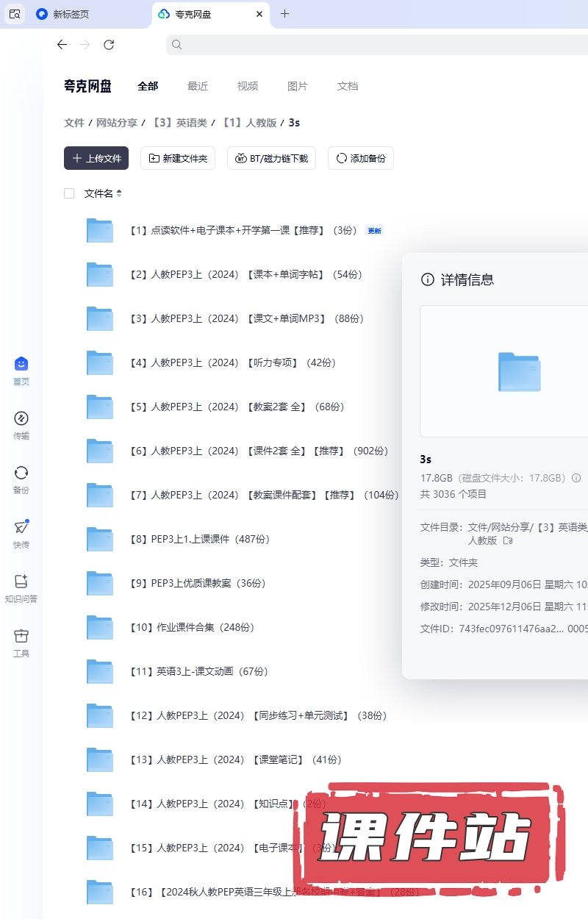Open the 工具 (Tools) sidebar icon
588x919 pixels.
21,637
